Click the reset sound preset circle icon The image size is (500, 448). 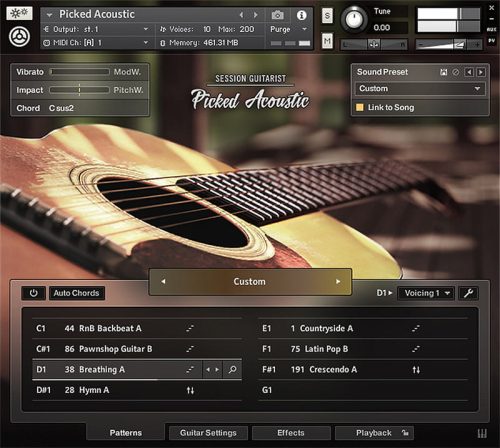(x=455, y=72)
